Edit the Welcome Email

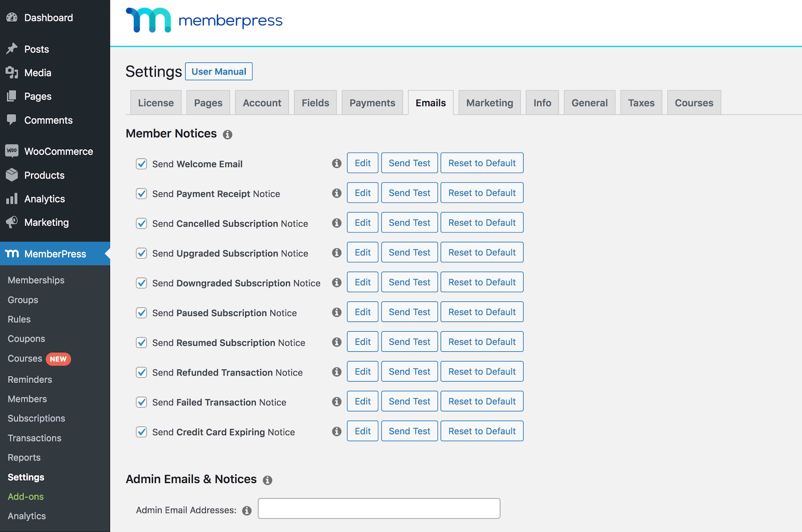(362, 163)
